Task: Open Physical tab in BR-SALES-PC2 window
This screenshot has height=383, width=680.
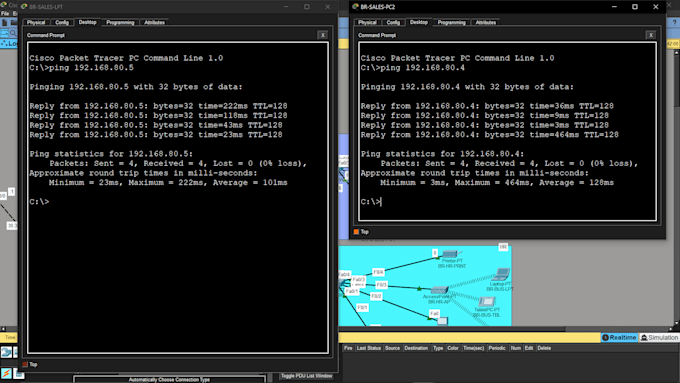Action: tap(367, 23)
